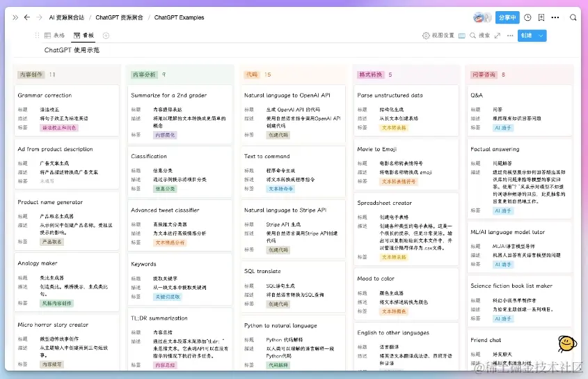Click the green 代码解释 tag
588x379 pixels.
[278, 365]
